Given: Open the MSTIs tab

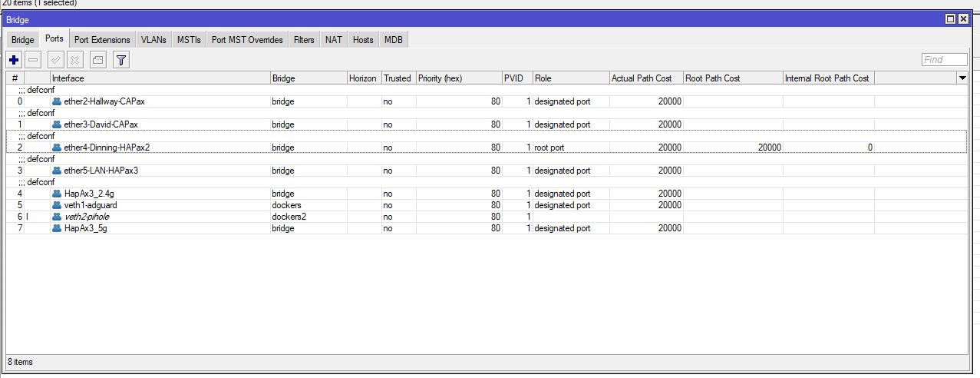Looking at the screenshot, I should point(190,40).
